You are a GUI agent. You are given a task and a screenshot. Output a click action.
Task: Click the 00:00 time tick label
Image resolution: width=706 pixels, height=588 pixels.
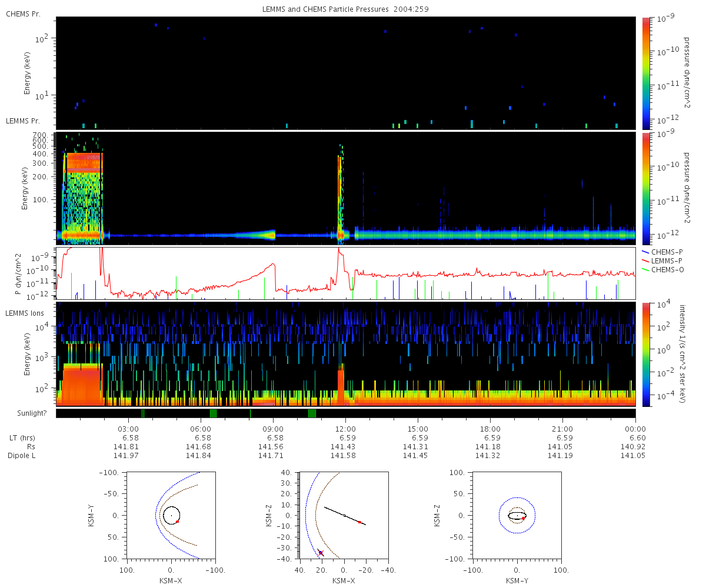click(x=635, y=429)
